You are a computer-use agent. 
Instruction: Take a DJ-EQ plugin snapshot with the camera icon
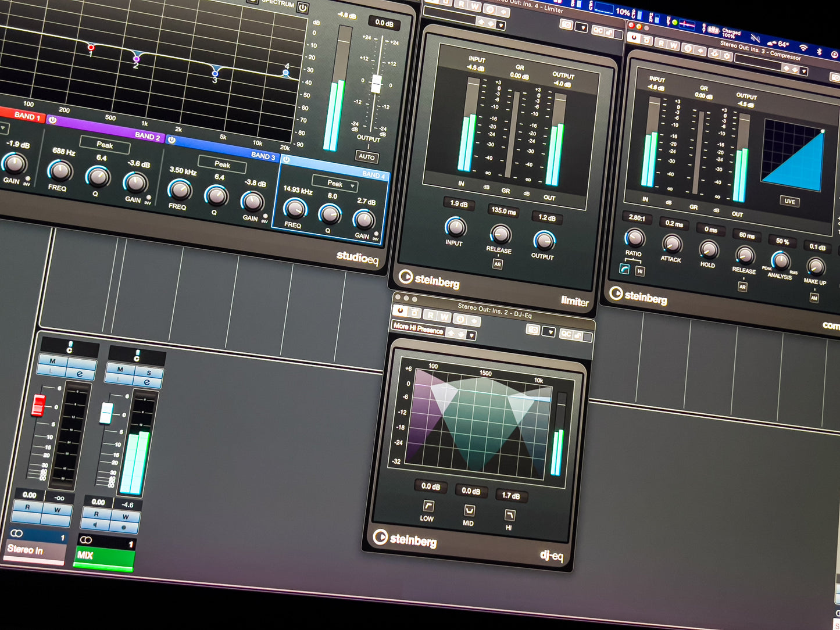pos(533,330)
